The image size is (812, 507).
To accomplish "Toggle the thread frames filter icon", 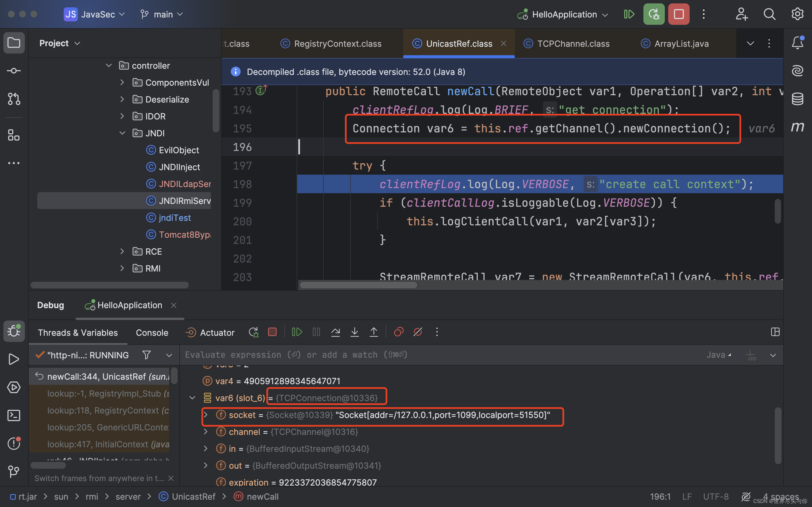I will pos(146,355).
